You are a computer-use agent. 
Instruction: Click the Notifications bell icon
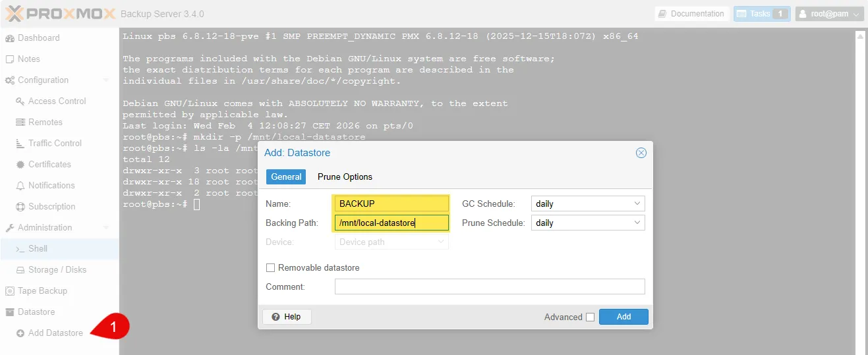[x=20, y=186]
